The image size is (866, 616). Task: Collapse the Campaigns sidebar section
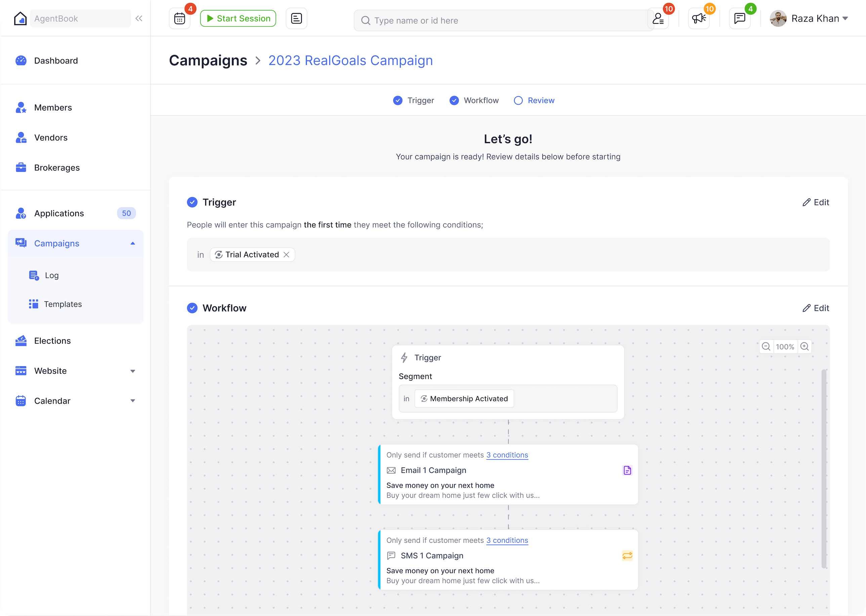pyautogui.click(x=133, y=244)
